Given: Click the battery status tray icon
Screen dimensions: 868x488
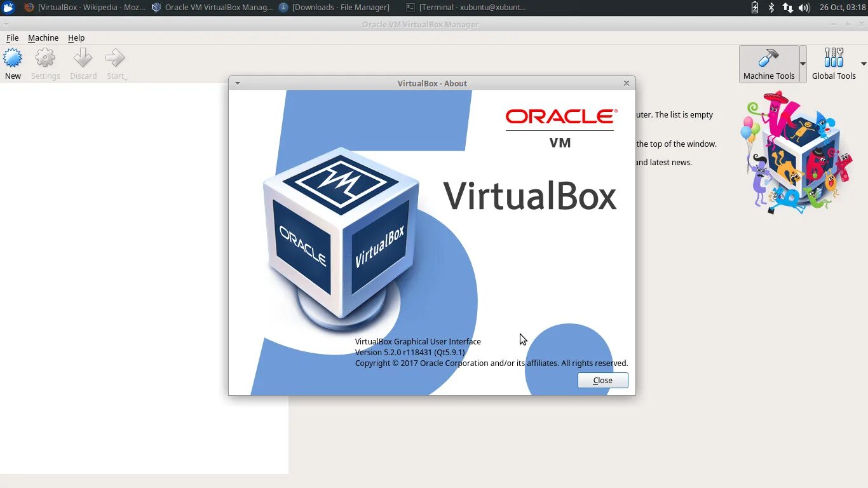Looking at the screenshot, I should [x=755, y=8].
